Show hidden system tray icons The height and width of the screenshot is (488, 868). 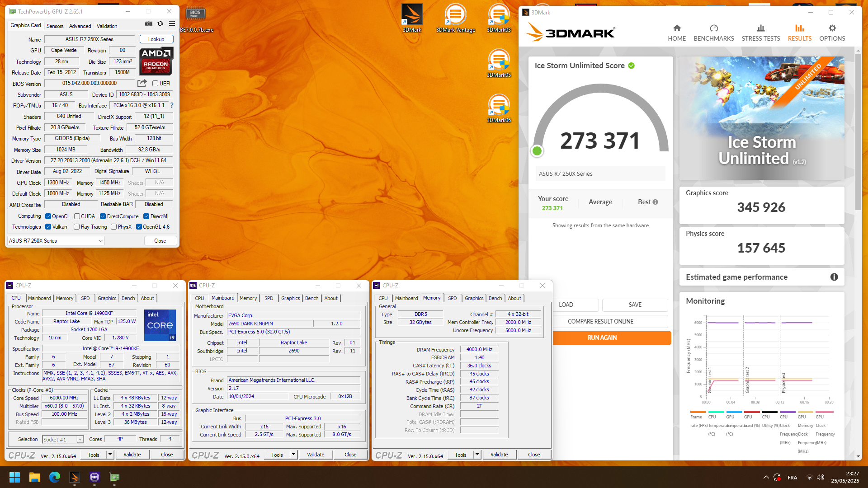coord(766,478)
